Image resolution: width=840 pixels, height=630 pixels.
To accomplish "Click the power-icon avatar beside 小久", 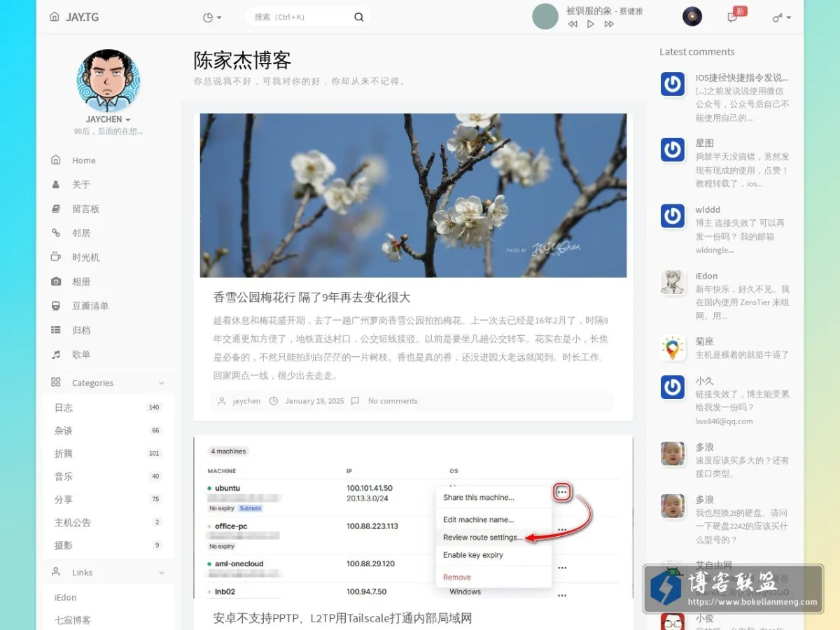I will [x=673, y=387].
